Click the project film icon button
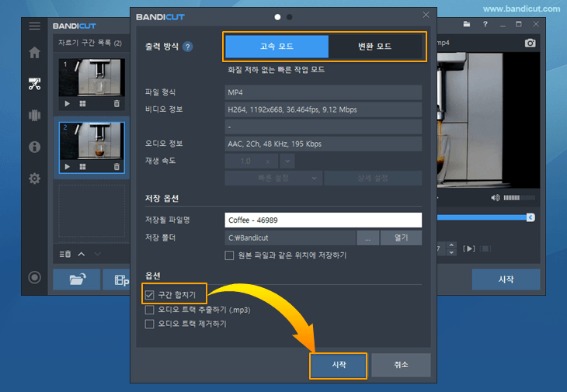Viewport: 567px width, 392px height. click(117, 279)
